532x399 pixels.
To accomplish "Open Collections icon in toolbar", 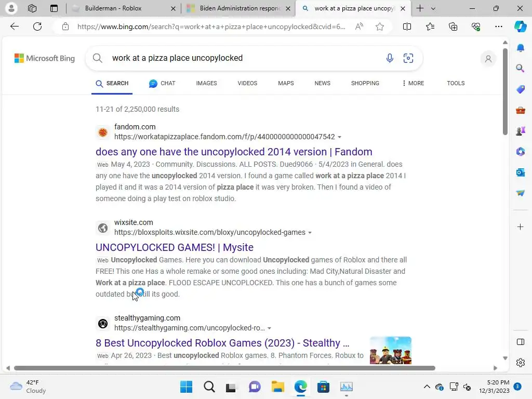I will 453,26.
